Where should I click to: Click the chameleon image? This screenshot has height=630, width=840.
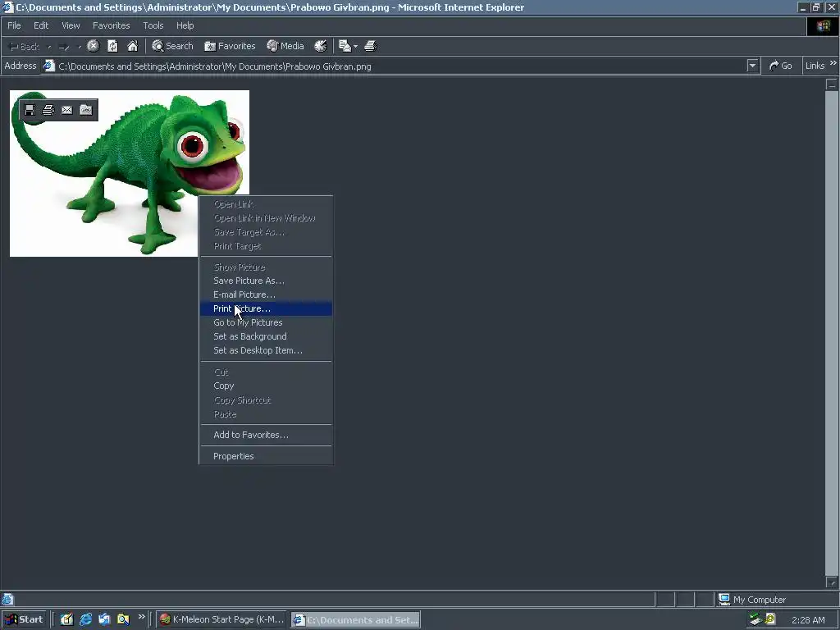tap(130, 173)
